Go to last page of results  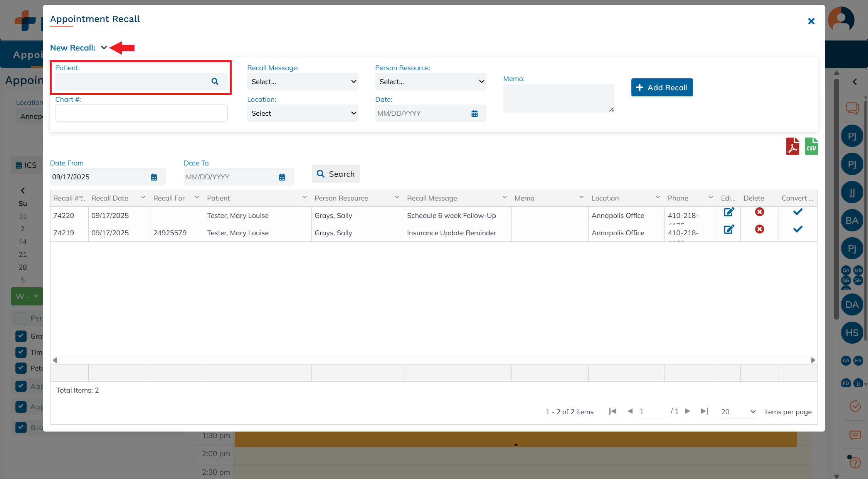[704, 411]
